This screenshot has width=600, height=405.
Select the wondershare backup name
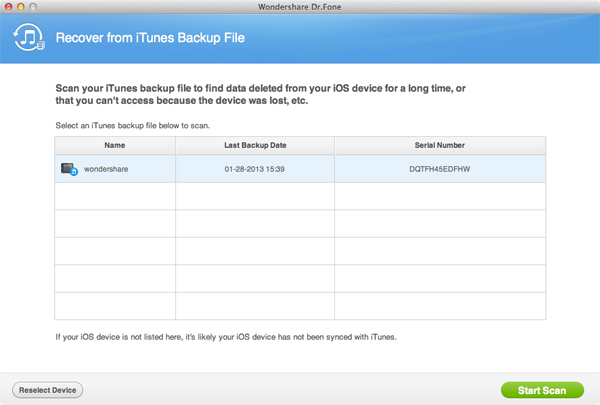pos(106,169)
